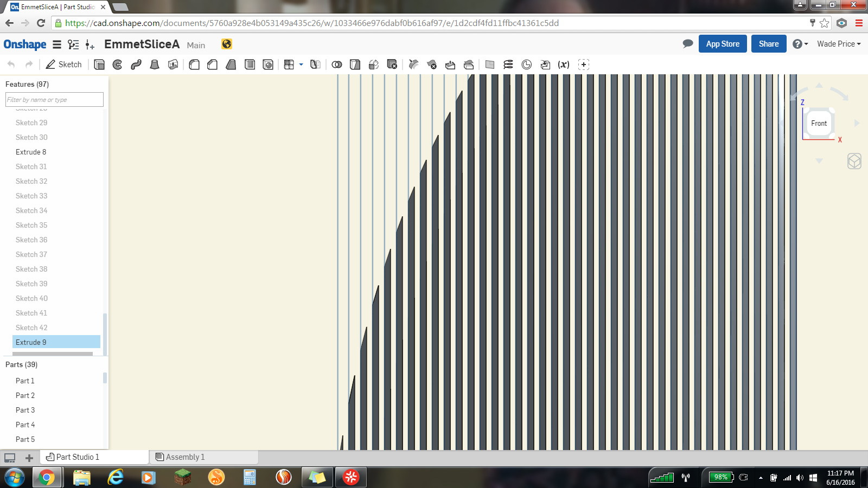This screenshot has width=868, height=488.
Task: Open the help menu dropdown
Action: coord(800,44)
